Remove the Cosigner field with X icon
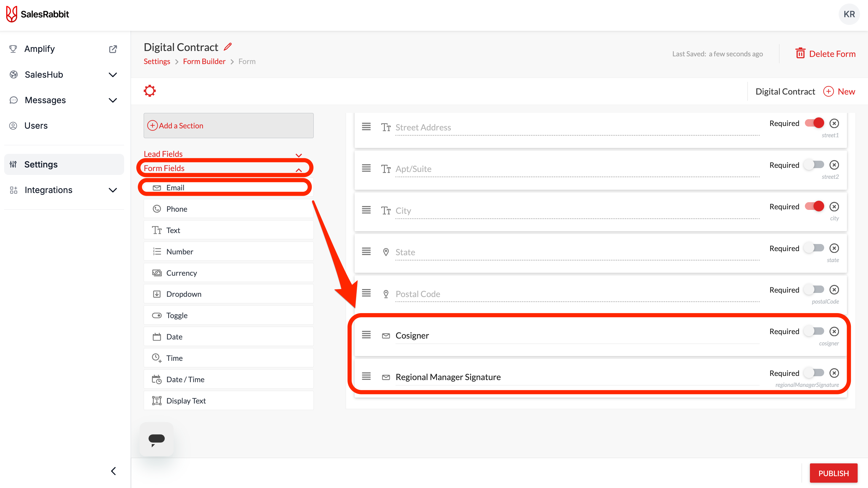This screenshot has height=488, width=868. click(834, 331)
